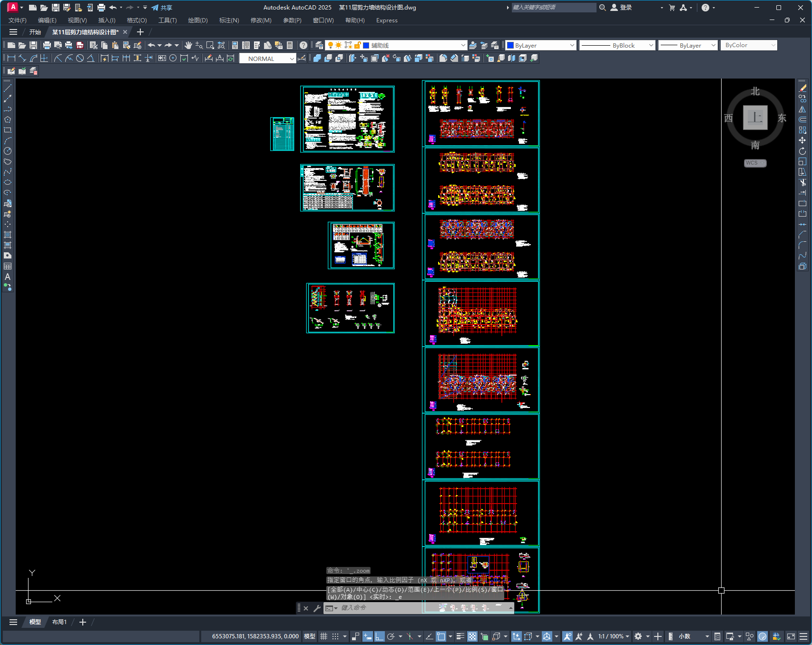
Task: Toggle ortho mode in status bar
Action: click(379, 636)
